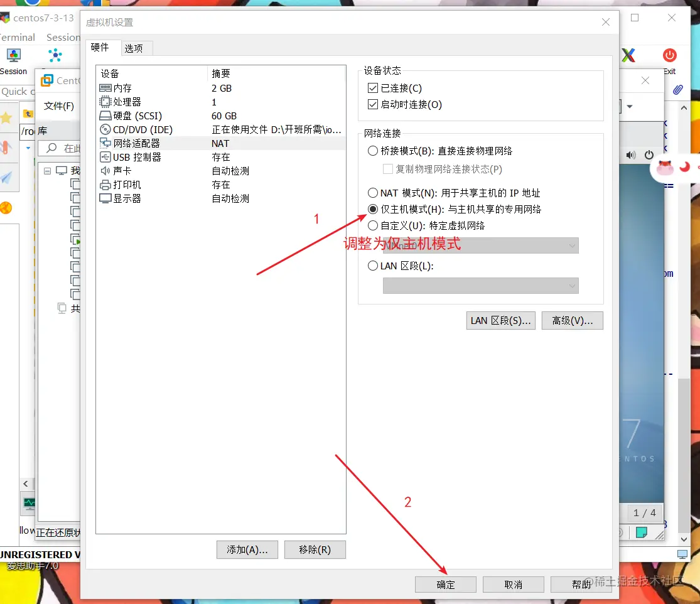Select 自定义(U) custom network radio
The width and height of the screenshot is (700, 604).
click(x=373, y=225)
